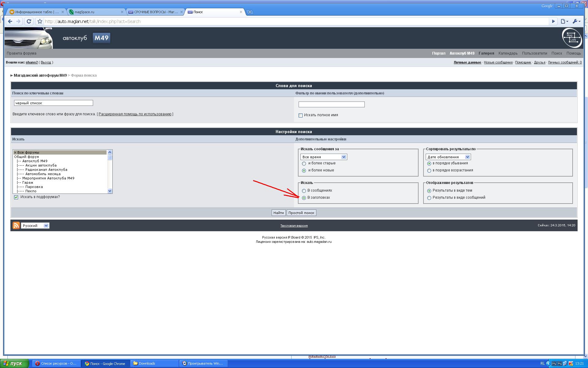Click the username filter input field

pyautogui.click(x=331, y=105)
